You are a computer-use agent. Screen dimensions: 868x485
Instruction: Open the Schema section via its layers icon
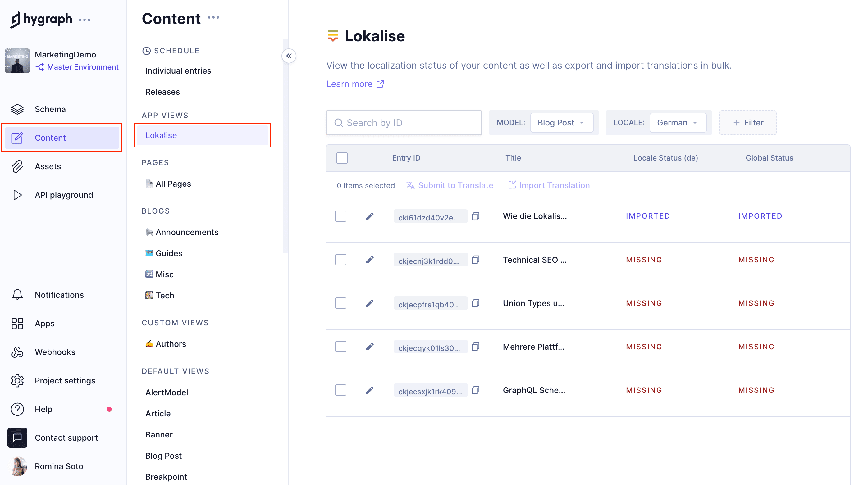tap(17, 109)
